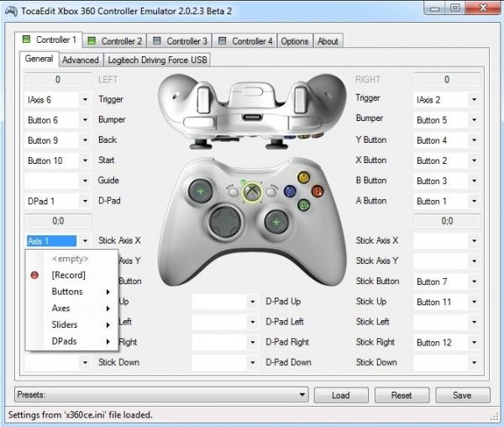Choose <empty> in the popup menu

pyautogui.click(x=71, y=259)
